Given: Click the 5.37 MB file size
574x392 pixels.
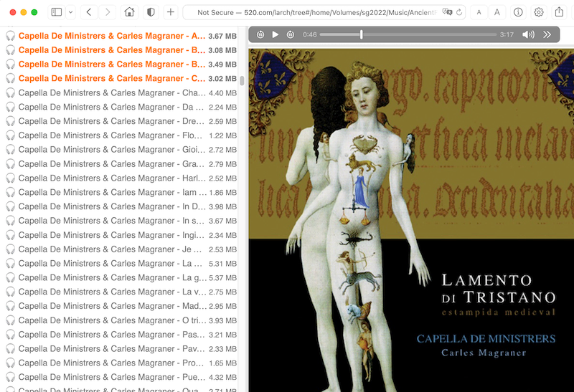Looking at the screenshot, I should pos(222,278).
